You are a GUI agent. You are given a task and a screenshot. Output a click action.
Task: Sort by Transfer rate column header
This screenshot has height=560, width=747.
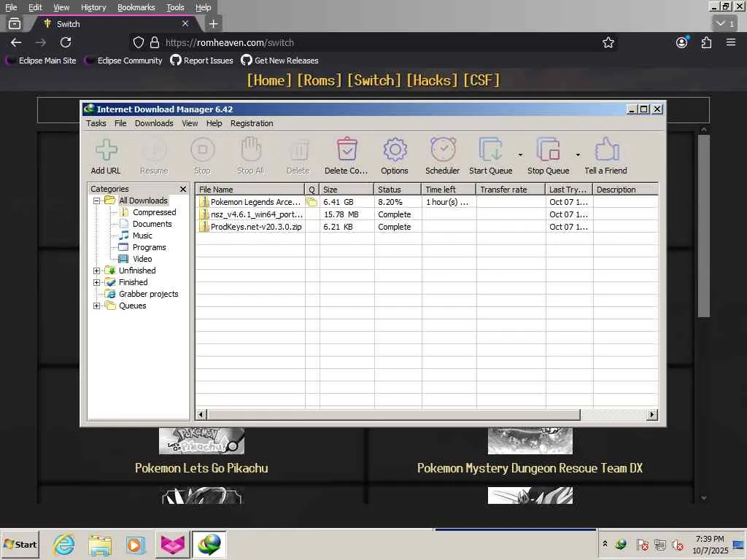511,190
